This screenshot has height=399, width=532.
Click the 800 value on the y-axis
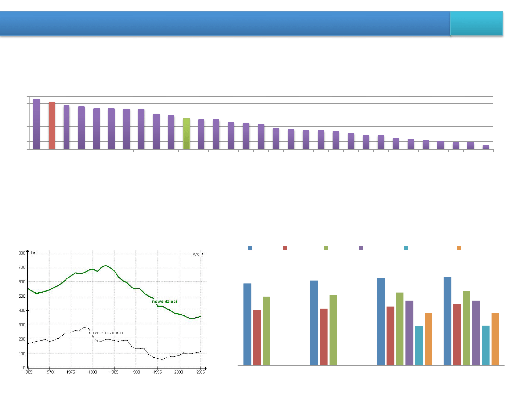(x=21, y=253)
